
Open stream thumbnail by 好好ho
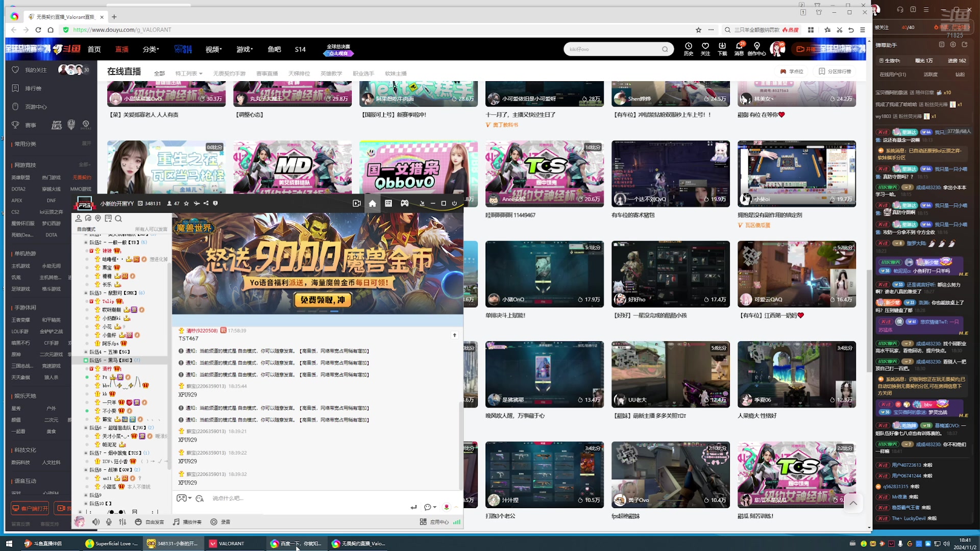[x=671, y=274]
